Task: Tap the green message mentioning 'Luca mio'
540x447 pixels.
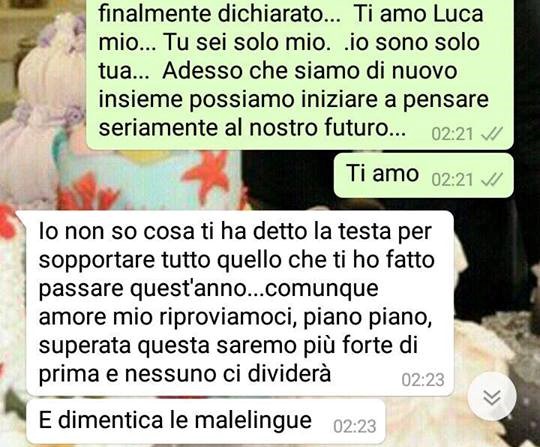Action: 300,74
